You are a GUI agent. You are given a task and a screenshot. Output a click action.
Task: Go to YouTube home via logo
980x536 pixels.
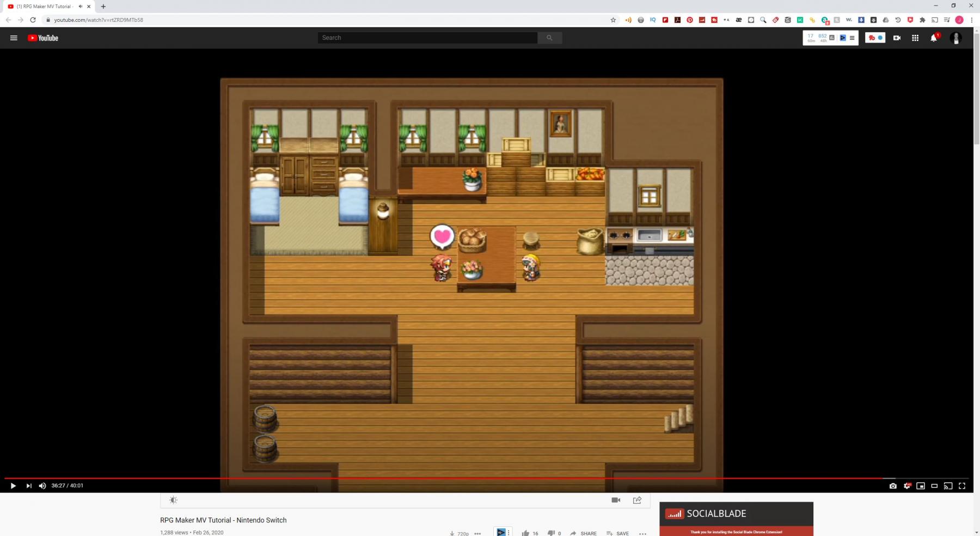point(43,38)
